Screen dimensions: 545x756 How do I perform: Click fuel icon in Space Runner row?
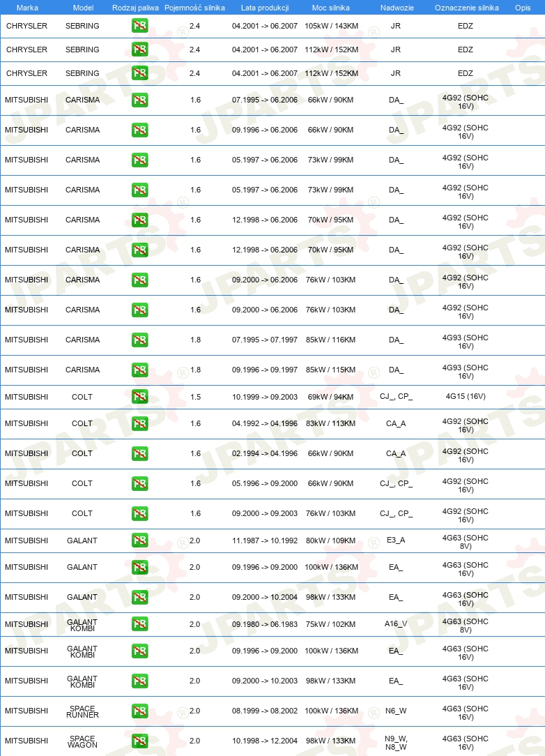click(140, 711)
